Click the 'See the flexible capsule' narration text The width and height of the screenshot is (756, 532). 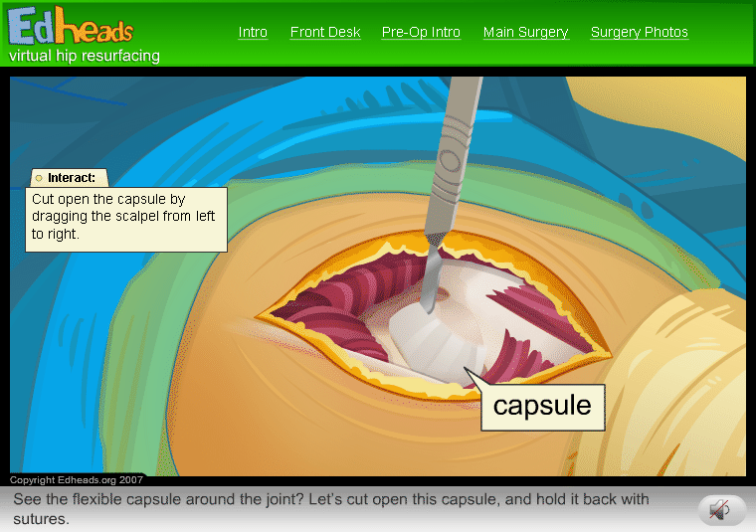(331, 509)
